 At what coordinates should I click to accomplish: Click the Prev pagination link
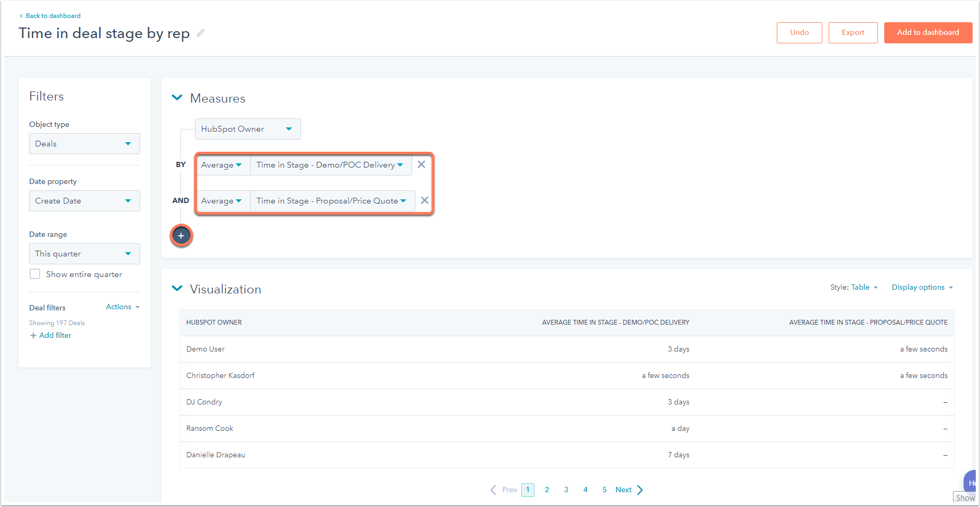[x=510, y=490]
